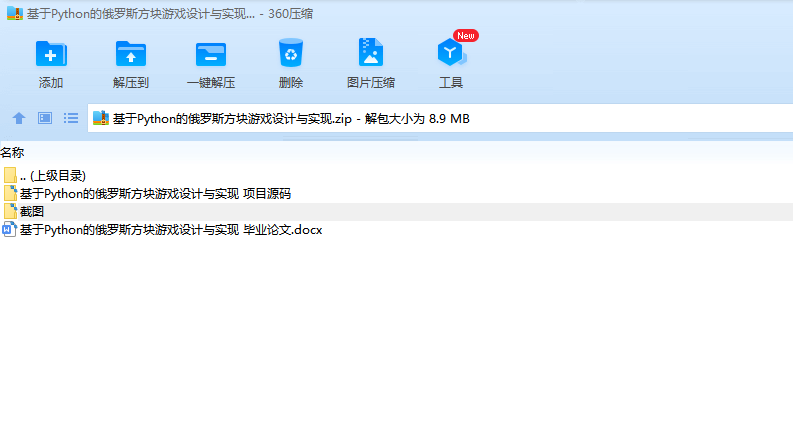Click the path field showing 解包大小为 8.9 MB
The image size is (793, 434).
(x=440, y=118)
